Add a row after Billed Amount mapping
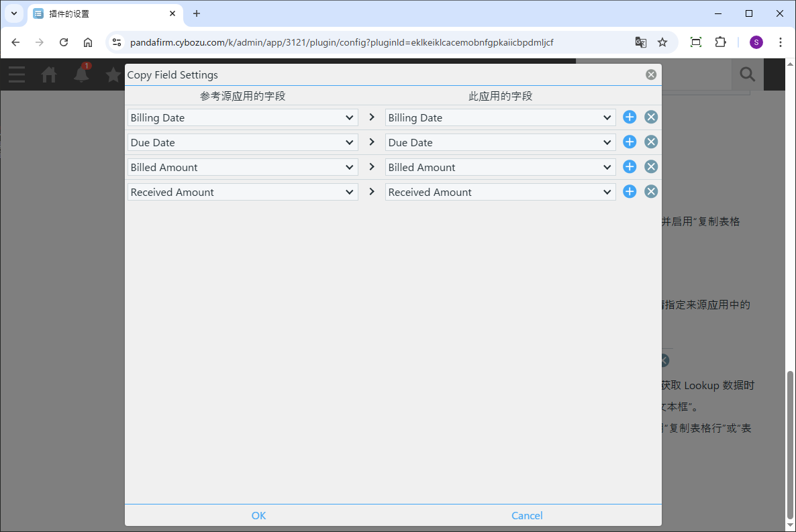 tap(630, 167)
